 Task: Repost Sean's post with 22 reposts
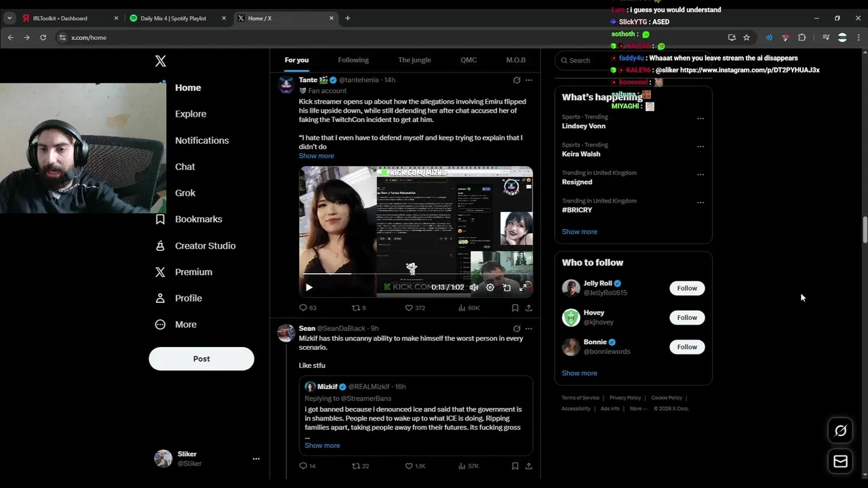click(x=360, y=466)
